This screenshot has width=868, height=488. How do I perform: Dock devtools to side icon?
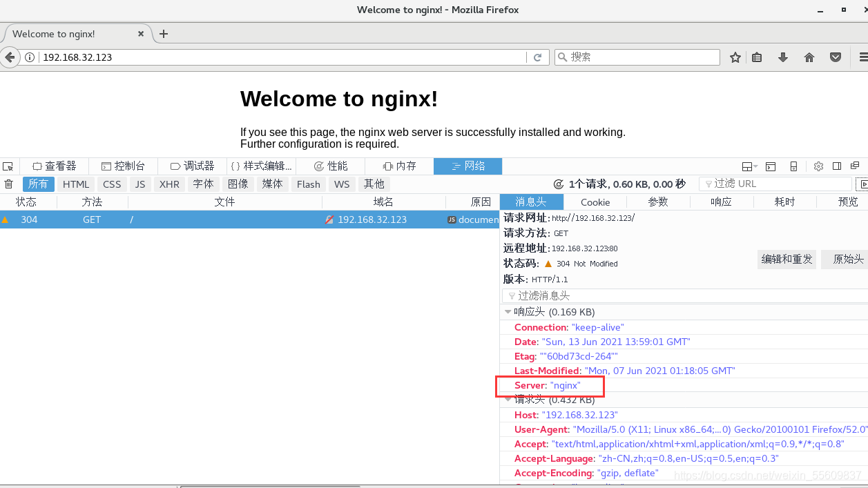tap(837, 166)
